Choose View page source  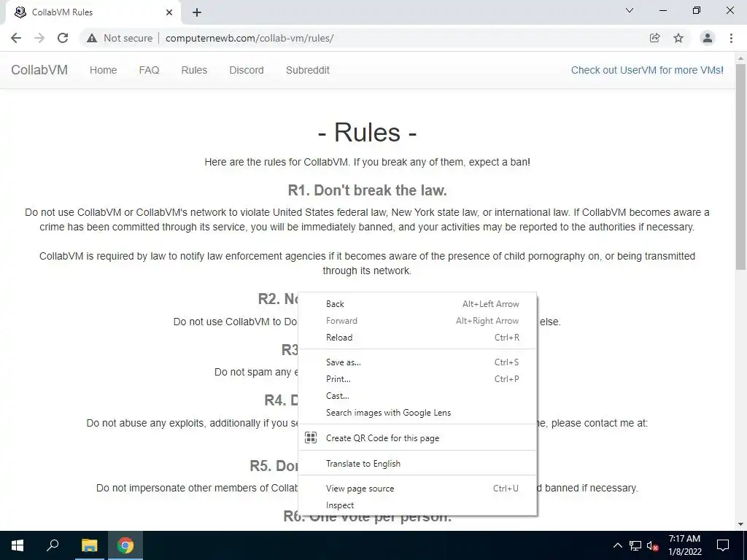[x=417, y=488]
